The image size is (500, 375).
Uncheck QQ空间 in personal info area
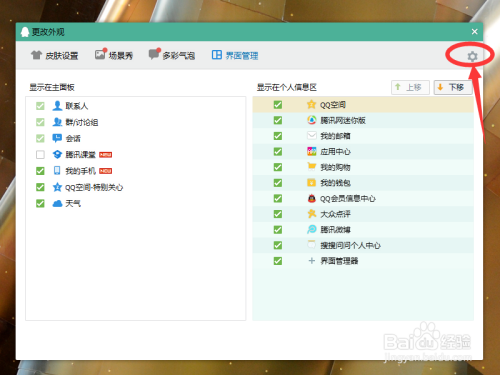(278, 105)
